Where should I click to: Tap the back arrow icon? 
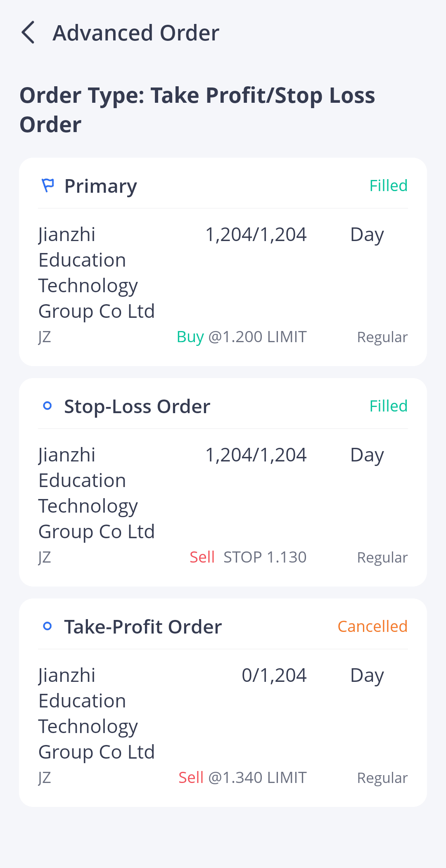pos(28,33)
